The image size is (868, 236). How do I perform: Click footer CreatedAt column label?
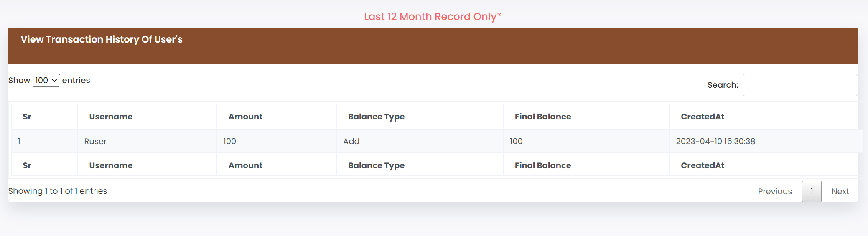tap(703, 165)
